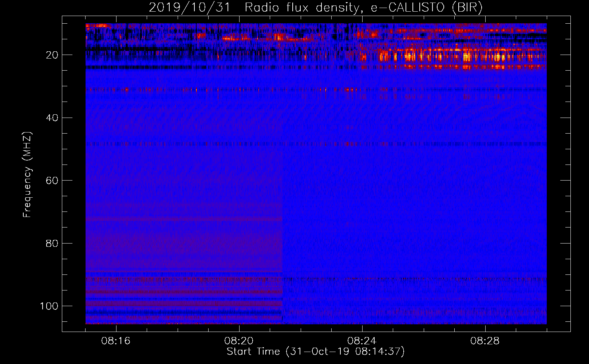The height and width of the screenshot is (364, 589).
Task: Click the '20' frequency tick label
Action: click(52, 55)
